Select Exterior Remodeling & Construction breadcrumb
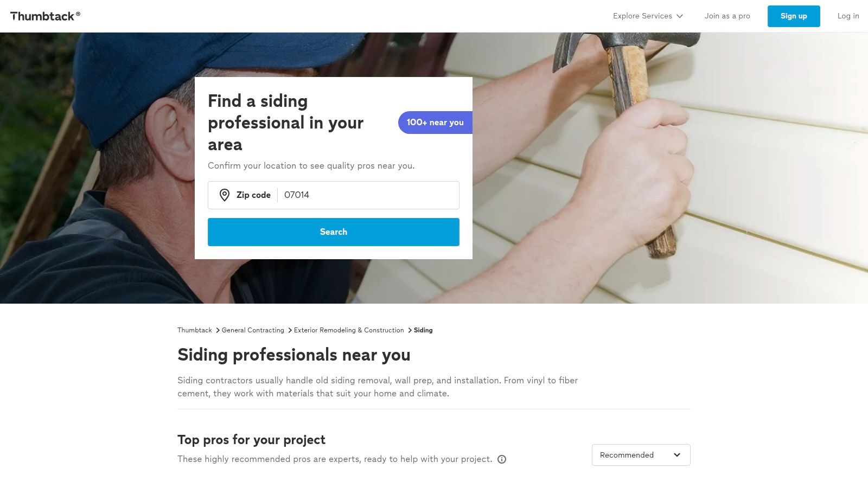The image size is (868, 488). pyautogui.click(x=349, y=330)
